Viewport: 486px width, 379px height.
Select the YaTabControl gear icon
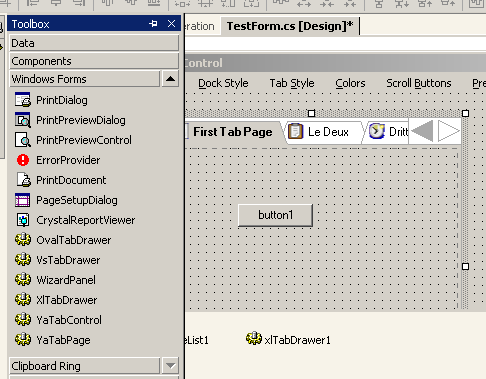tap(23, 320)
